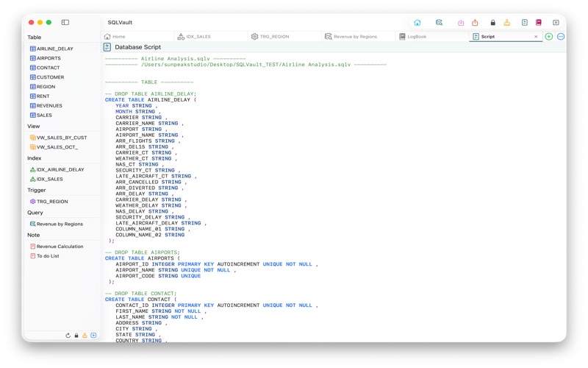Switch to the TRG_REGION tab
588x368 pixels.
[284, 36]
